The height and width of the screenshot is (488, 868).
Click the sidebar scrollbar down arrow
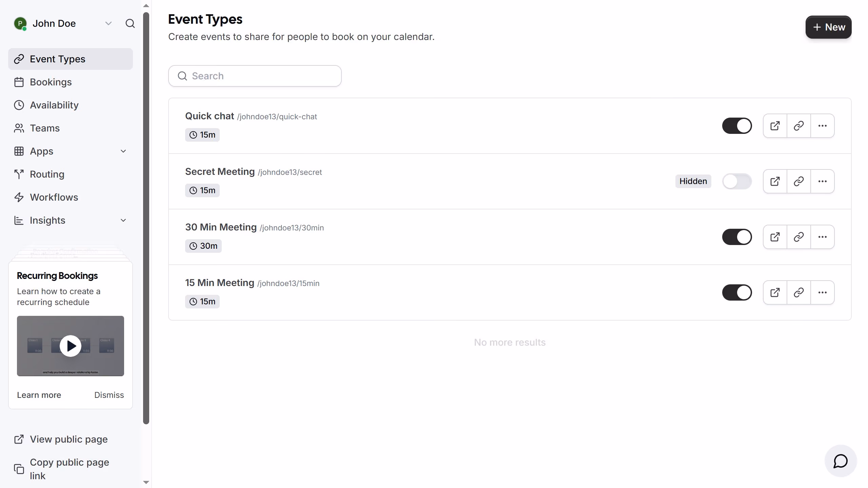tap(146, 482)
